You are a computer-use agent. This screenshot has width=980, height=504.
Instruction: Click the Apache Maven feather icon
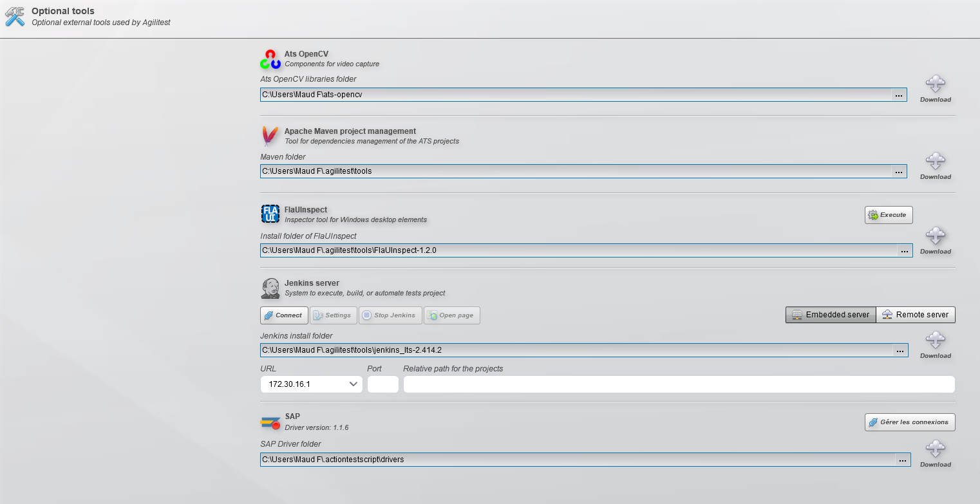270,136
